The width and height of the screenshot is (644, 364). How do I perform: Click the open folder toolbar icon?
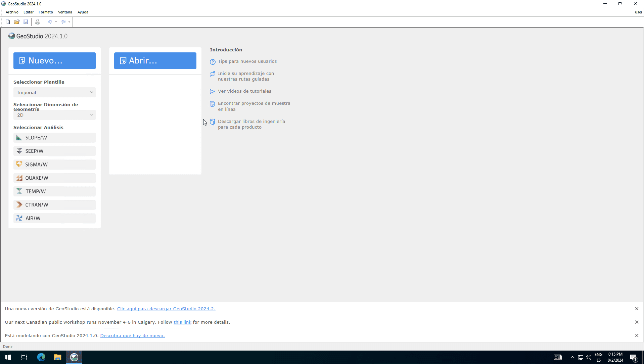[17, 22]
